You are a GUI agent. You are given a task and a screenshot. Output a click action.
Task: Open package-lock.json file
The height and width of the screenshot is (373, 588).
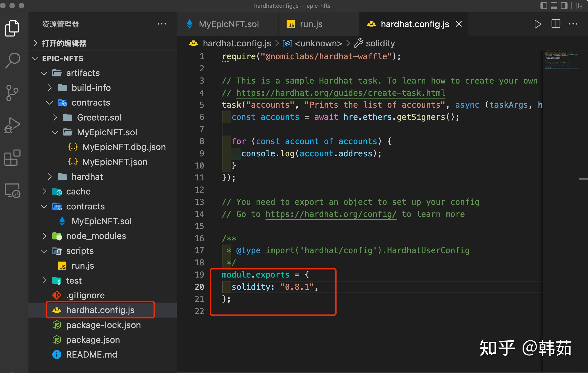(103, 325)
